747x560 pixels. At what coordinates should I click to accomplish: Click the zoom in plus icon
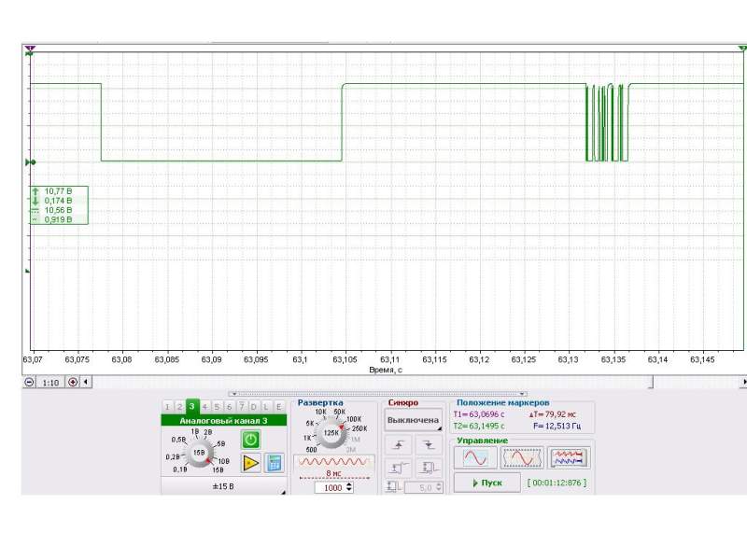(73, 382)
